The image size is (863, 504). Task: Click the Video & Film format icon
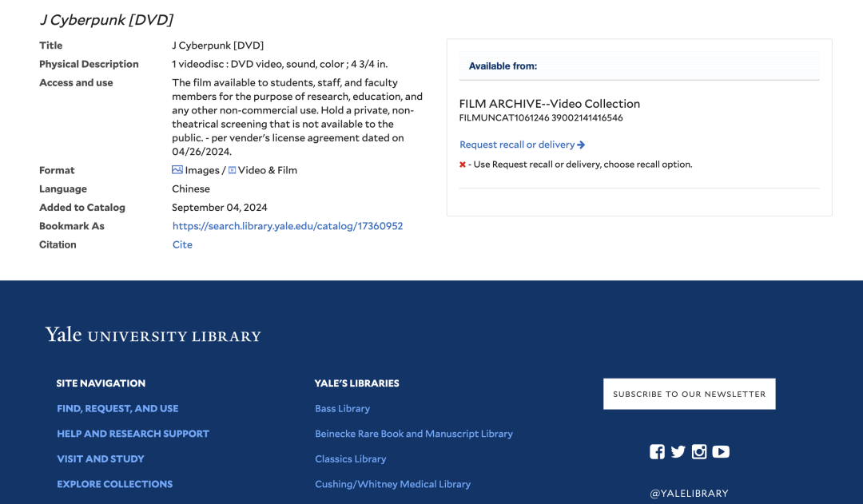pyautogui.click(x=233, y=170)
